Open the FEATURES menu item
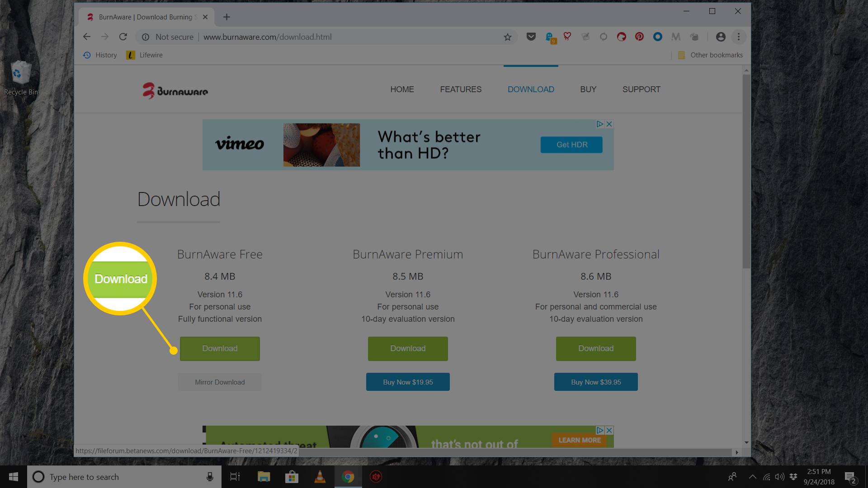The image size is (868, 488). click(461, 89)
